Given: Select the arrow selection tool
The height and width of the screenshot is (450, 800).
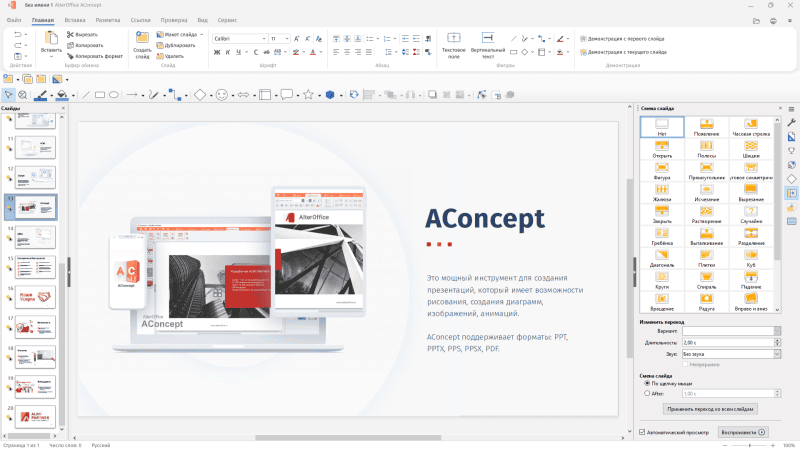Looking at the screenshot, I should click(8, 95).
